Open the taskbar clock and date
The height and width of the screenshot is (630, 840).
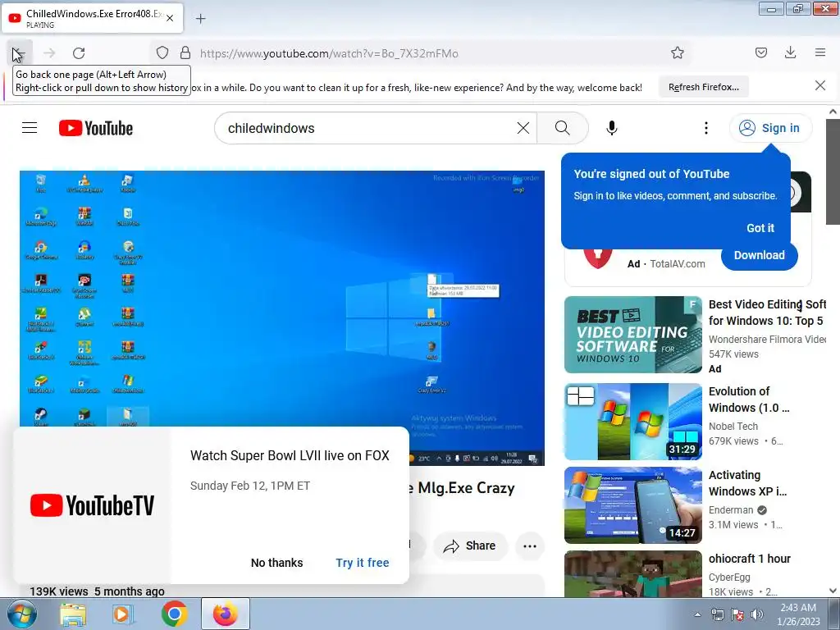point(798,614)
